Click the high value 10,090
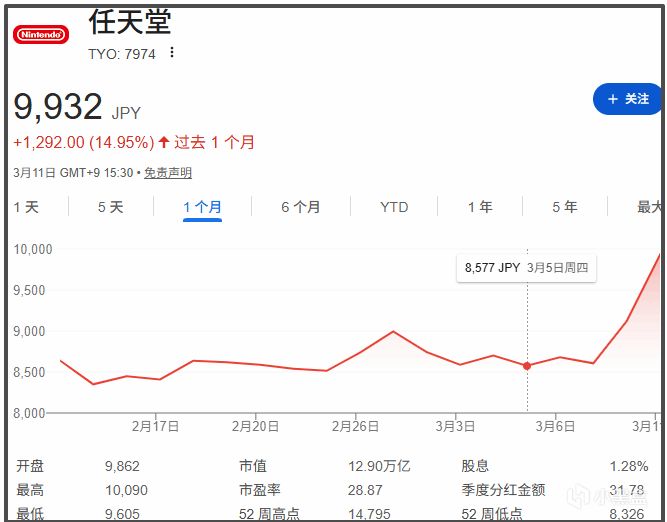Image resolution: width=667 pixels, height=522 pixels. point(126,490)
